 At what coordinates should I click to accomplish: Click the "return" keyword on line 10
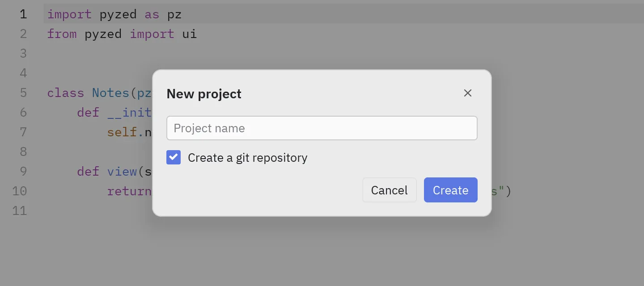click(129, 191)
